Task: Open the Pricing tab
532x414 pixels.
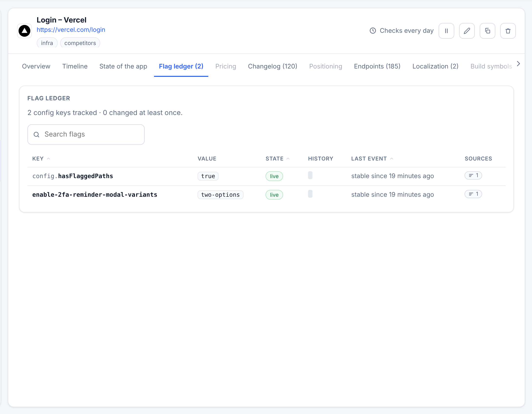Action: pos(226,66)
